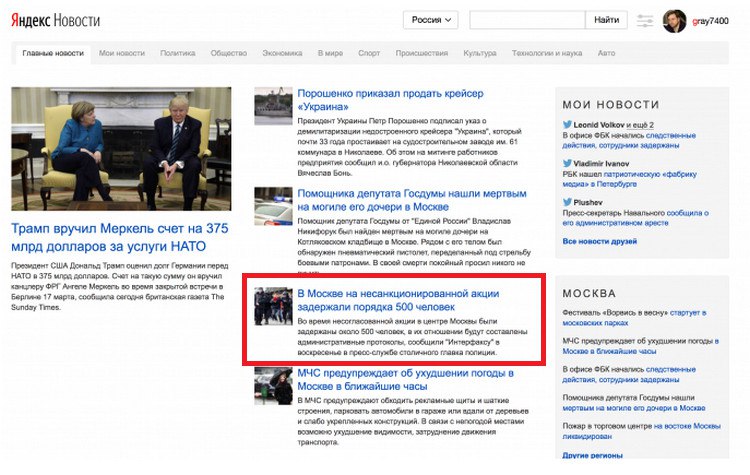This screenshot has height=475, width=750.
Task: Switch to Политика tab
Action: tap(177, 53)
